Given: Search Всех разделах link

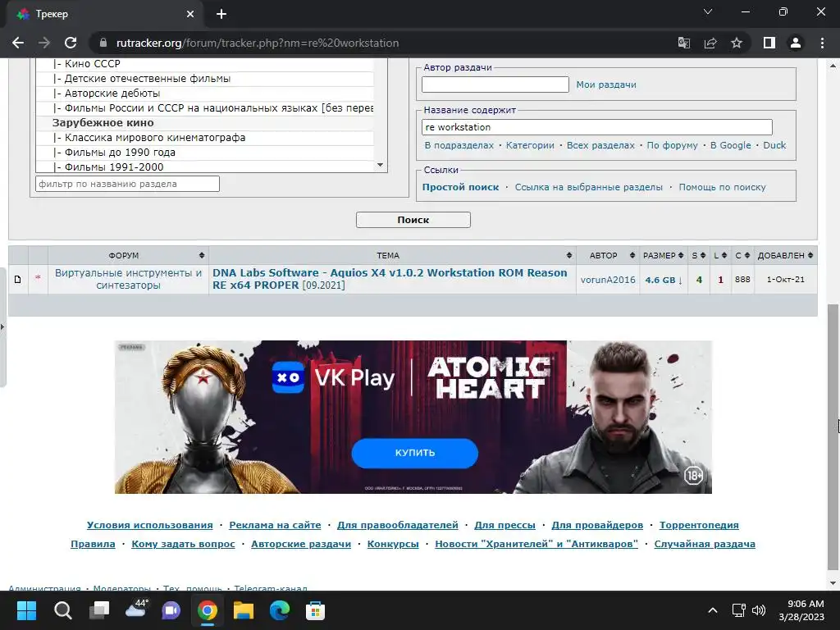Looking at the screenshot, I should point(600,145).
